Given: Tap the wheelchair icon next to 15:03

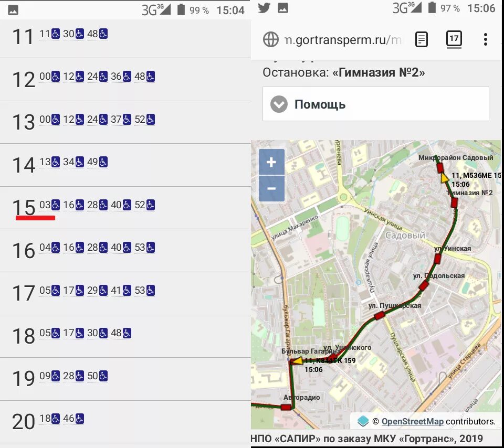Looking at the screenshot, I should pos(56,205).
